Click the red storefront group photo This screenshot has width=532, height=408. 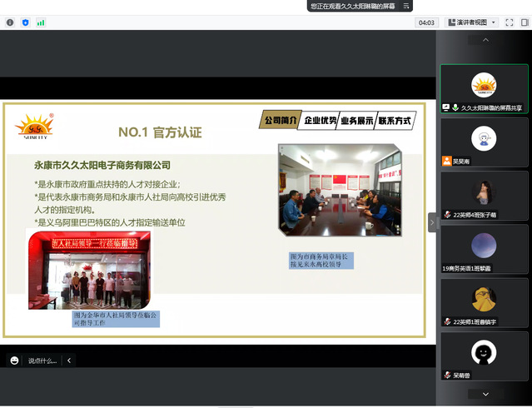click(90, 270)
